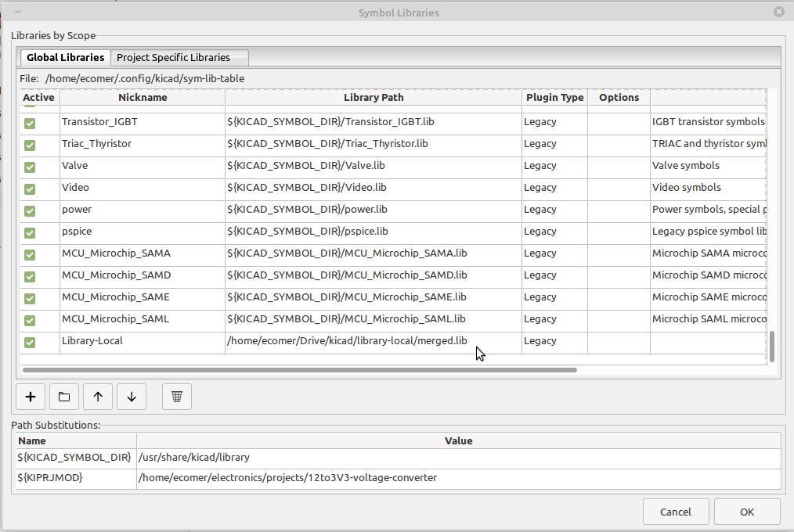Click the MCU_Microchip_SAML.lib library path cell
The width and height of the screenshot is (794, 532).
tap(374, 321)
